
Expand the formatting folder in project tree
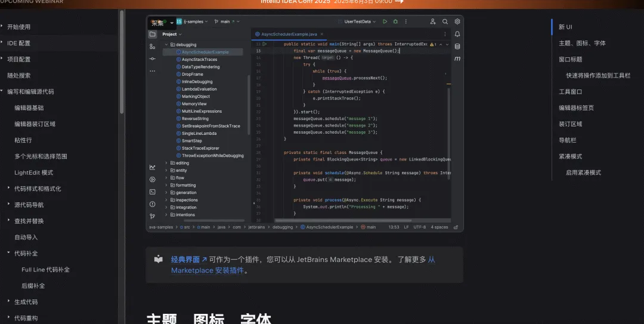coord(166,185)
